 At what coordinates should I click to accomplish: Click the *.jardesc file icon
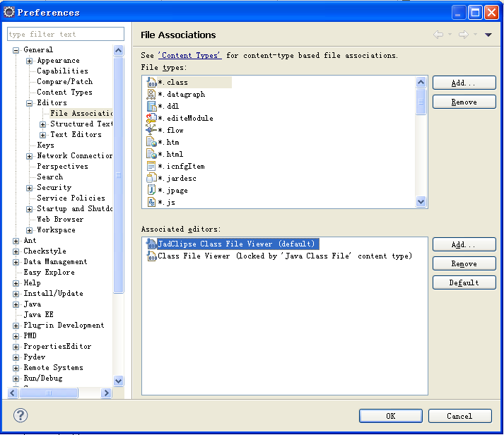coord(151,178)
